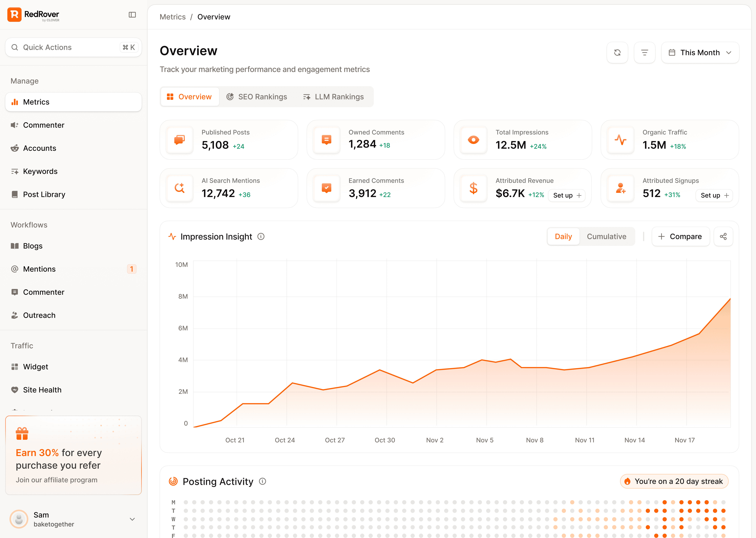Expand Sam's account menu chevron
Screen dimensions: 756x538
(x=132, y=519)
